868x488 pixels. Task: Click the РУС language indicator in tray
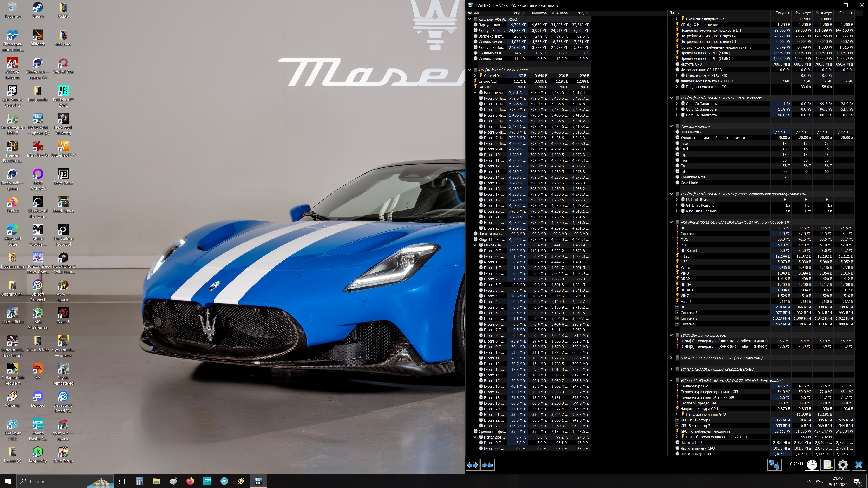tap(819, 481)
